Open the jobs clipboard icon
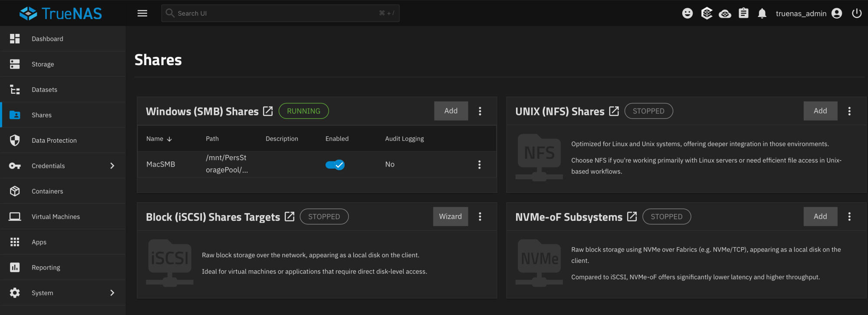This screenshot has width=868, height=315. (x=743, y=13)
